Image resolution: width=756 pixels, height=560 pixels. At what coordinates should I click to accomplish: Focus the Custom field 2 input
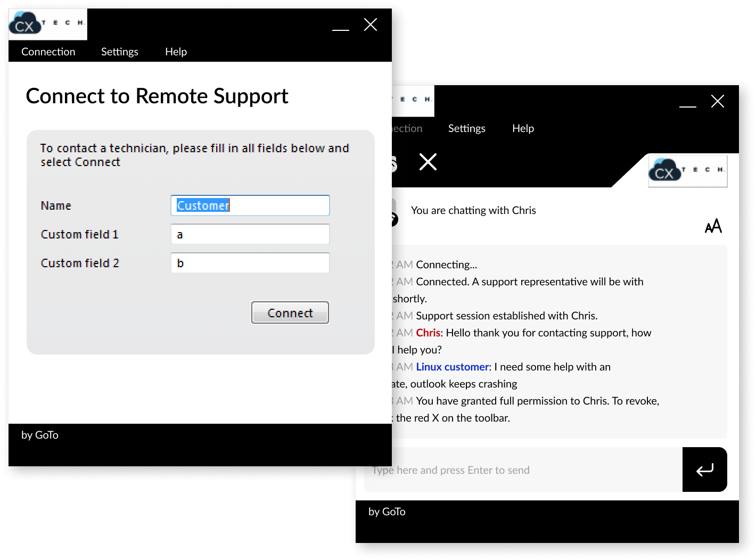coord(250,263)
